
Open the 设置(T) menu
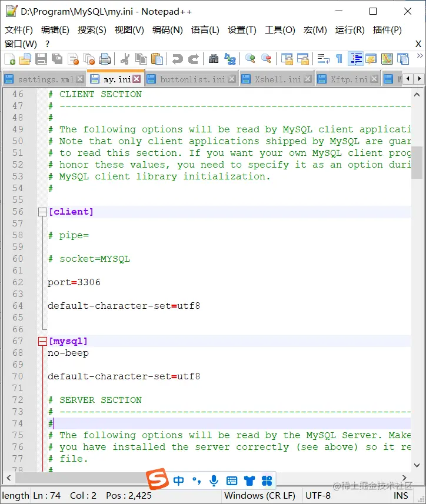(x=242, y=30)
